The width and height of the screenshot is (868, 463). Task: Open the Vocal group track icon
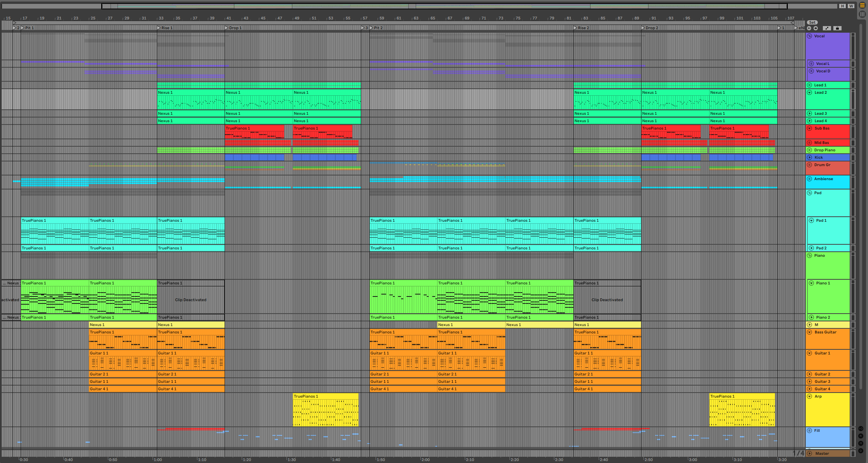point(810,36)
